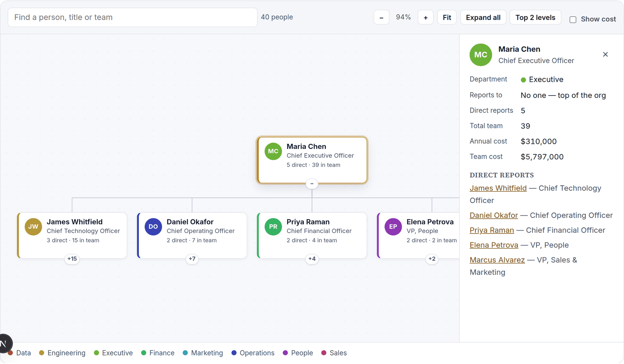Click the Executive legend color dot
This screenshot has width=624, height=364.
[96, 353]
